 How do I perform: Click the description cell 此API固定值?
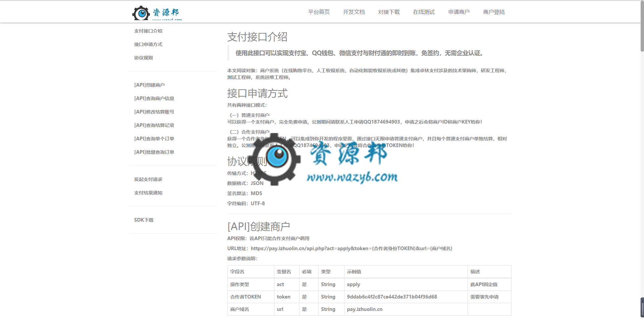[489, 284]
